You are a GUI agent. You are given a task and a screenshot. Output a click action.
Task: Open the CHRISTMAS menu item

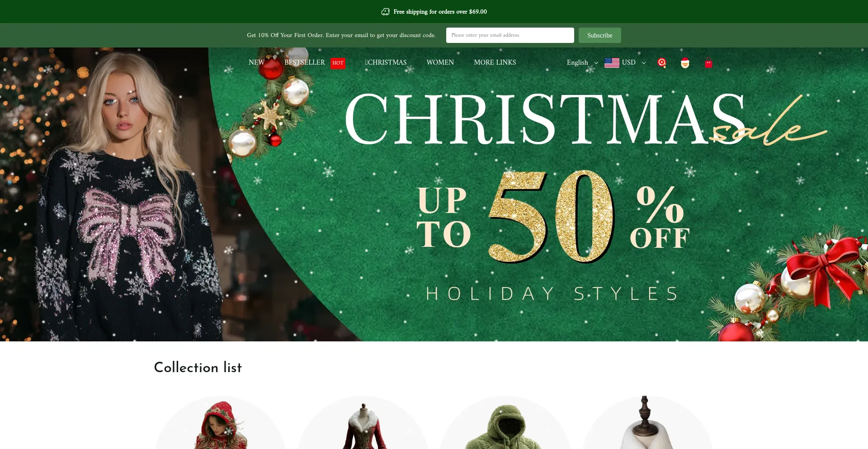tap(386, 62)
